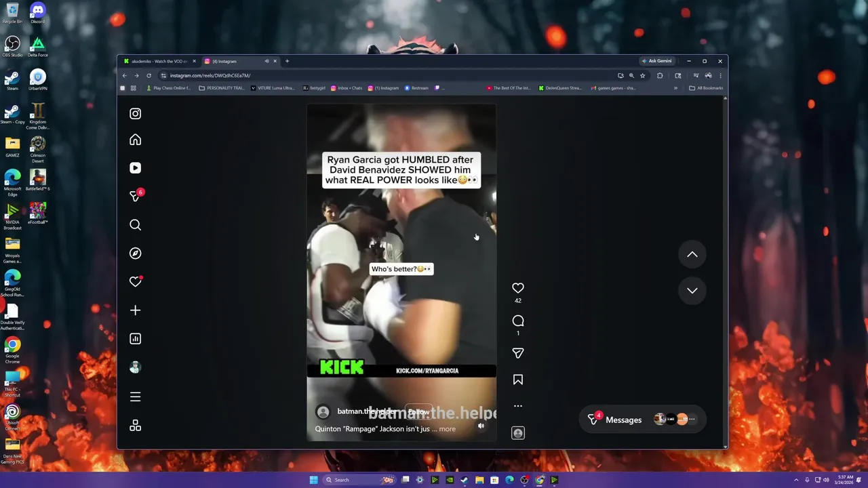Open the Meta apps grid icon
The image size is (868, 488).
tap(135, 426)
